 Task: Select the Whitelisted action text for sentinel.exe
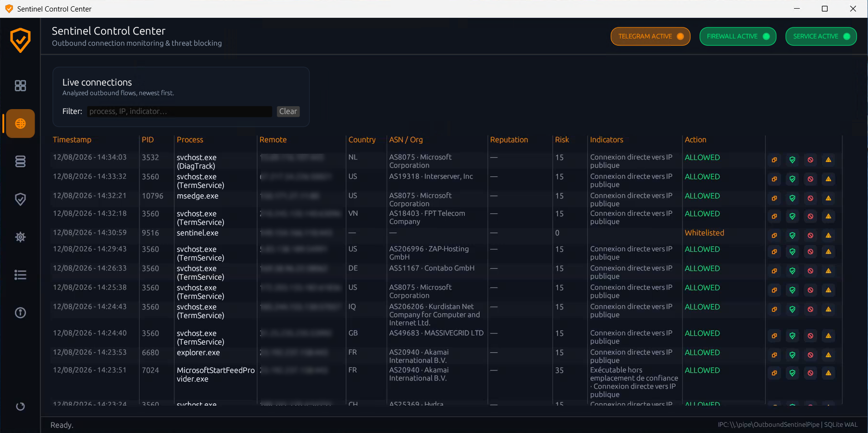pos(704,233)
